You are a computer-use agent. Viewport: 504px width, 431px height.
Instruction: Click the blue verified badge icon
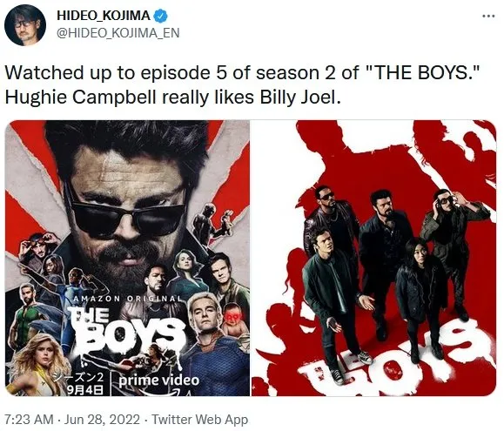pos(160,16)
